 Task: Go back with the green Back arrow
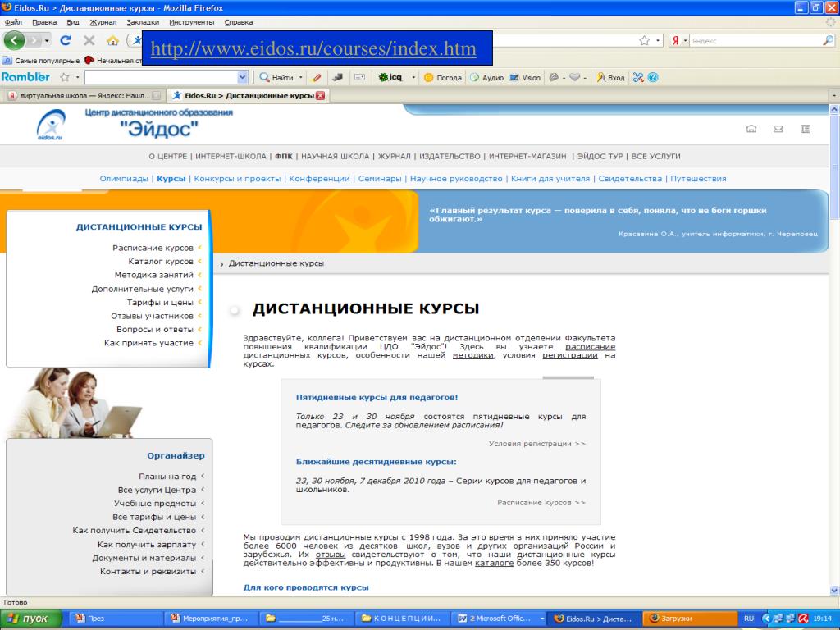point(14,40)
